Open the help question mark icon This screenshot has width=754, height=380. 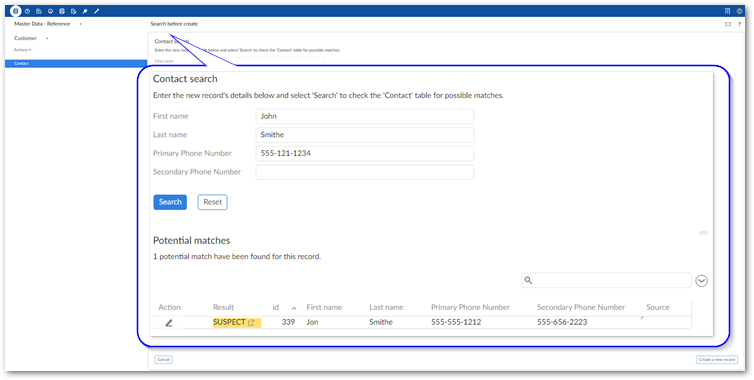coord(740,24)
